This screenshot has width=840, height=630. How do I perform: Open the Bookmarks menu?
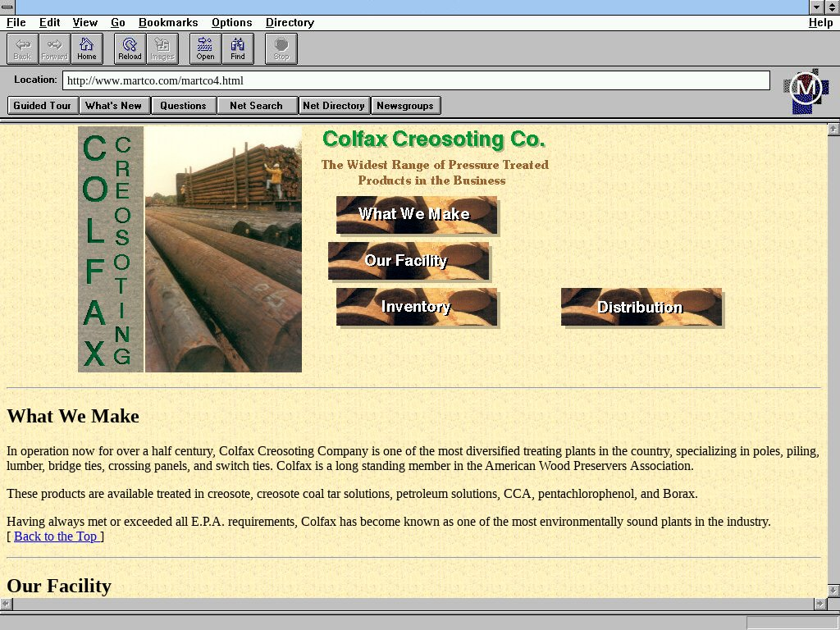(168, 23)
